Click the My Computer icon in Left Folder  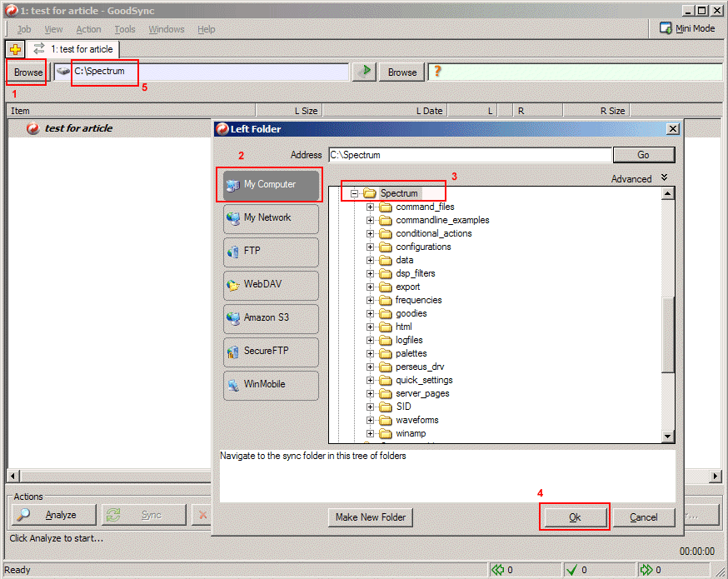click(x=233, y=185)
